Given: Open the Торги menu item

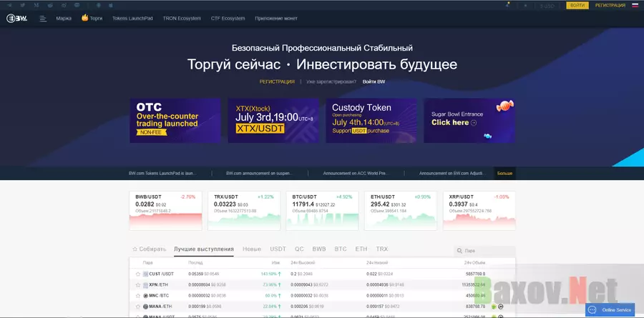Looking at the screenshot, I should click(x=92, y=18).
